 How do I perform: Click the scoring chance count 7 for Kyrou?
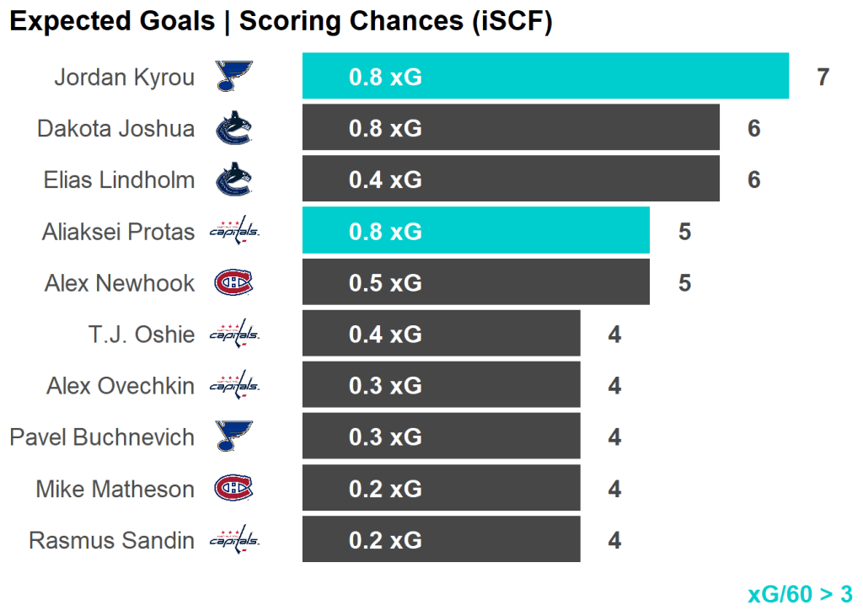pyautogui.click(x=823, y=78)
